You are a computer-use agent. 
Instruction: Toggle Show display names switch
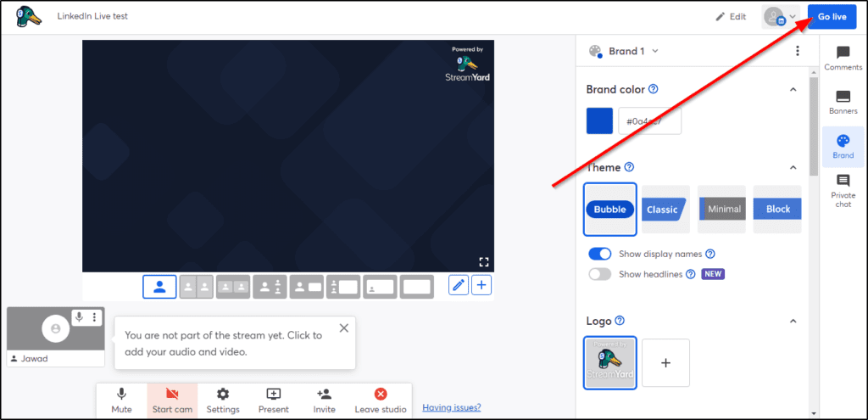pos(599,254)
